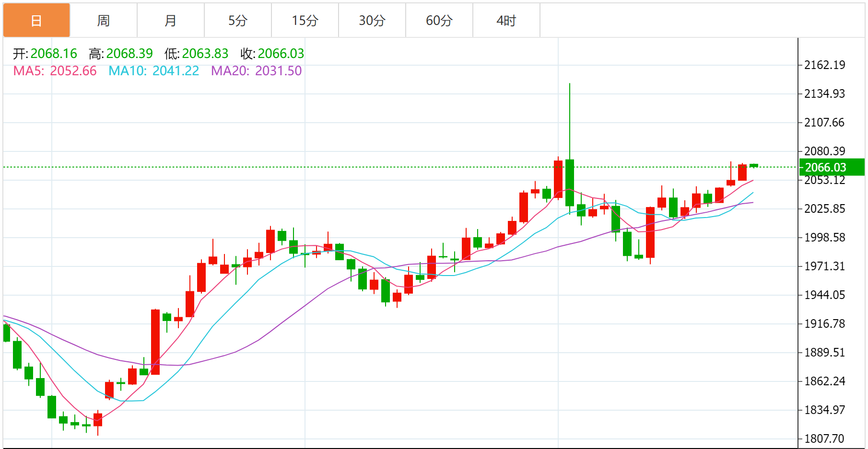Open the 60分 timeframe tab
The height and width of the screenshot is (449, 868).
(439, 20)
